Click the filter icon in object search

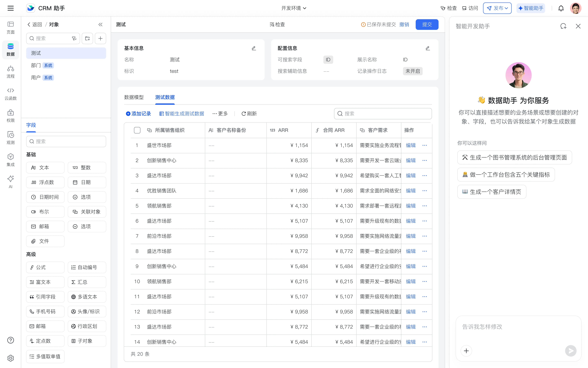[74, 38]
